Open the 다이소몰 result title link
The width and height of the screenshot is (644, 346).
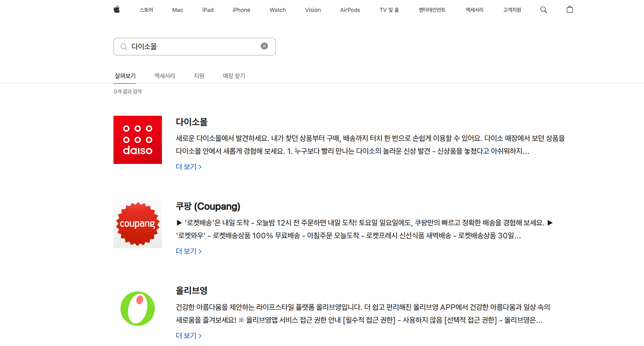tap(191, 122)
